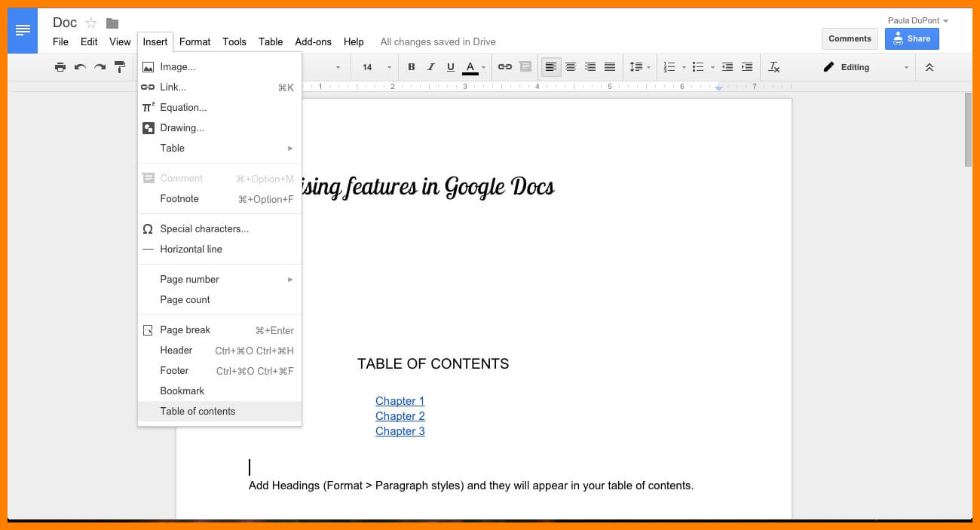Viewport: 980px width, 530px height.
Task: Click the folder icon next to the title
Action: [x=112, y=23]
